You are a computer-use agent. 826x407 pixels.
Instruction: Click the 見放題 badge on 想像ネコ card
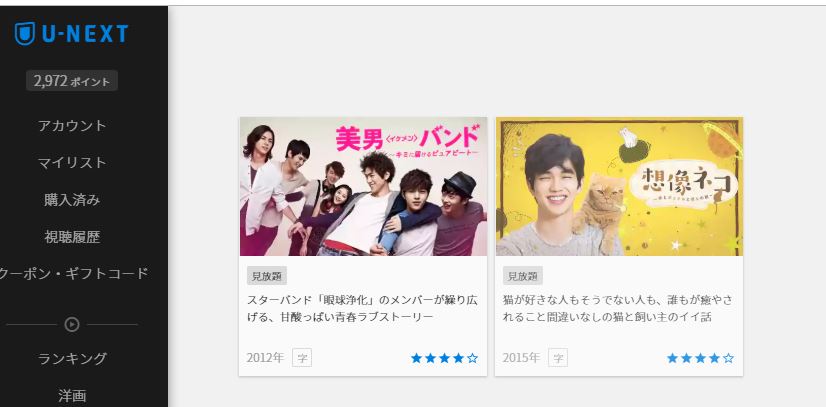523,276
